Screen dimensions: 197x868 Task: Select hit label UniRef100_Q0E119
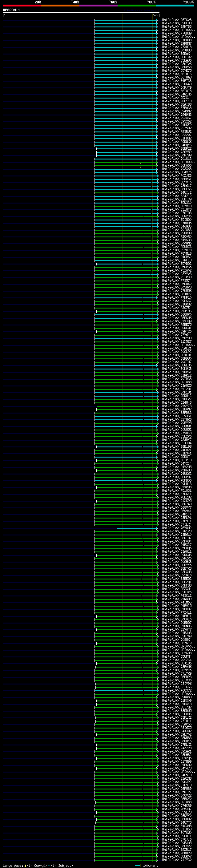point(177,101)
